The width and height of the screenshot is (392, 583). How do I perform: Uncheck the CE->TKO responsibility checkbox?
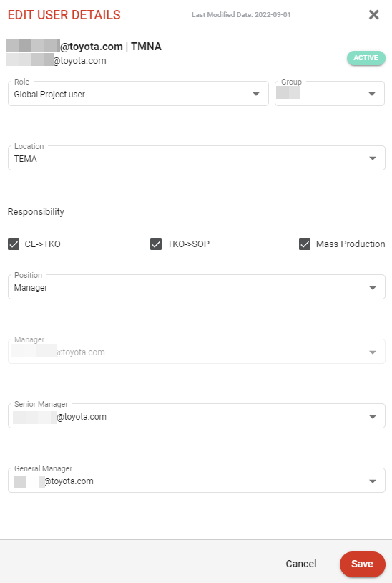click(x=14, y=244)
